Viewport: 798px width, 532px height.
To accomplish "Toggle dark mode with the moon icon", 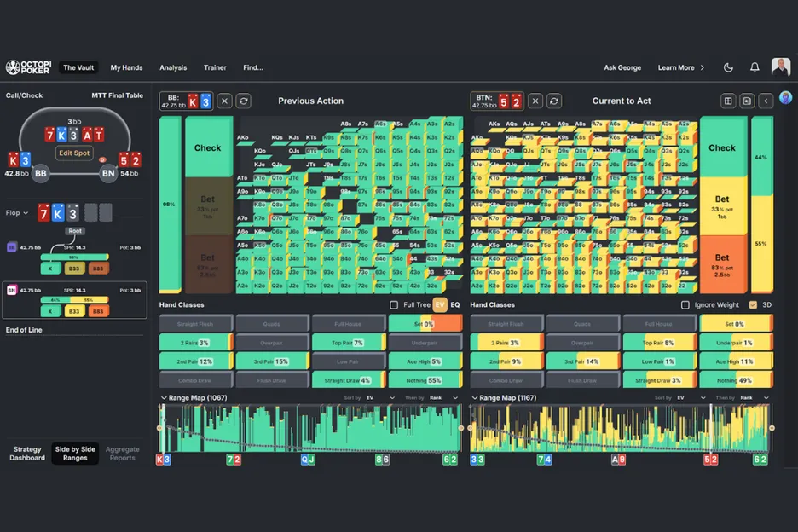I will (x=728, y=67).
